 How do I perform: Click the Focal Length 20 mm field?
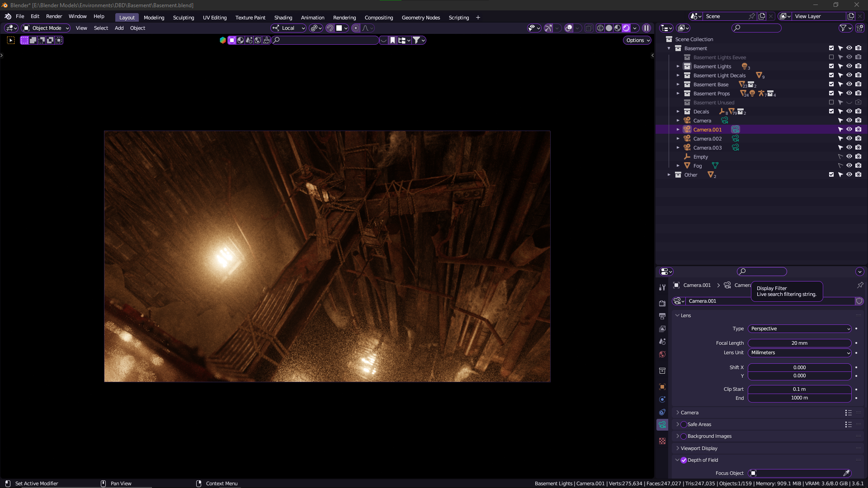pyautogui.click(x=799, y=343)
